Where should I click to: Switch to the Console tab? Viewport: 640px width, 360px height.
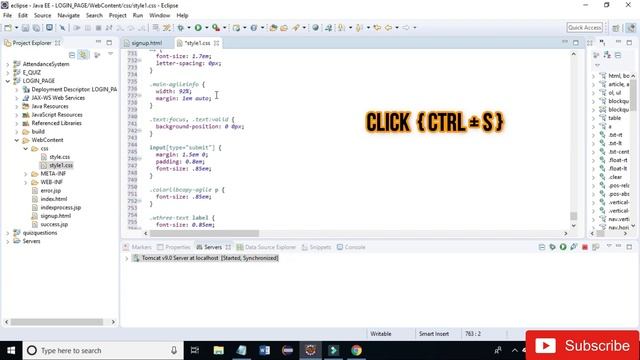pos(351,247)
